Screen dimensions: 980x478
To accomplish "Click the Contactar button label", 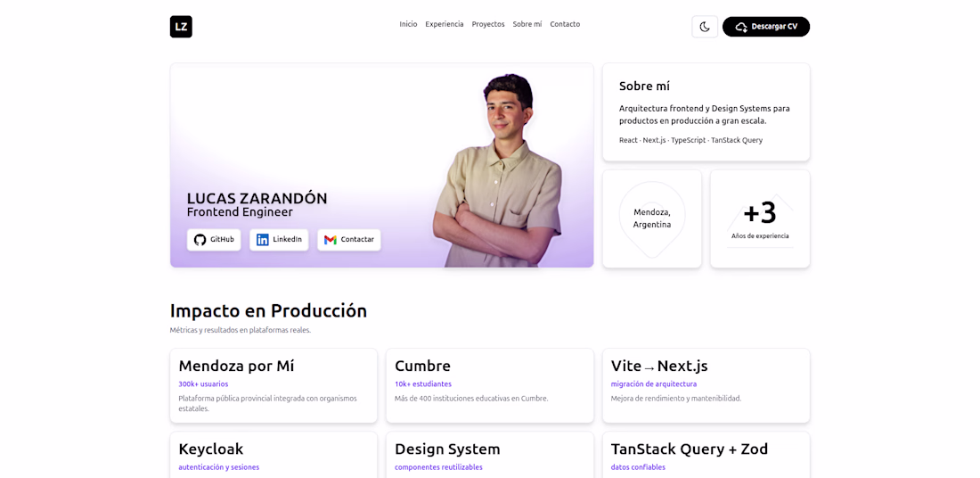I will [357, 240].
